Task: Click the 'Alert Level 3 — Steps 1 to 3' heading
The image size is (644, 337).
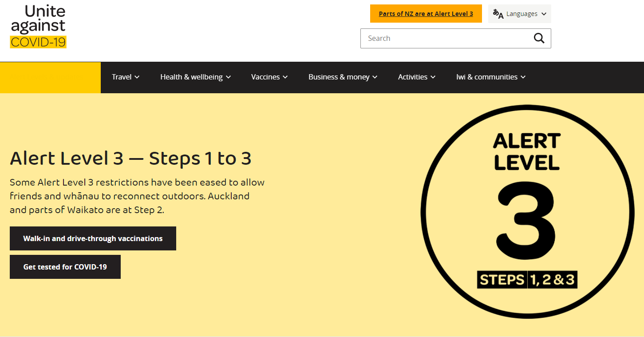Action: tap(130, 159)
